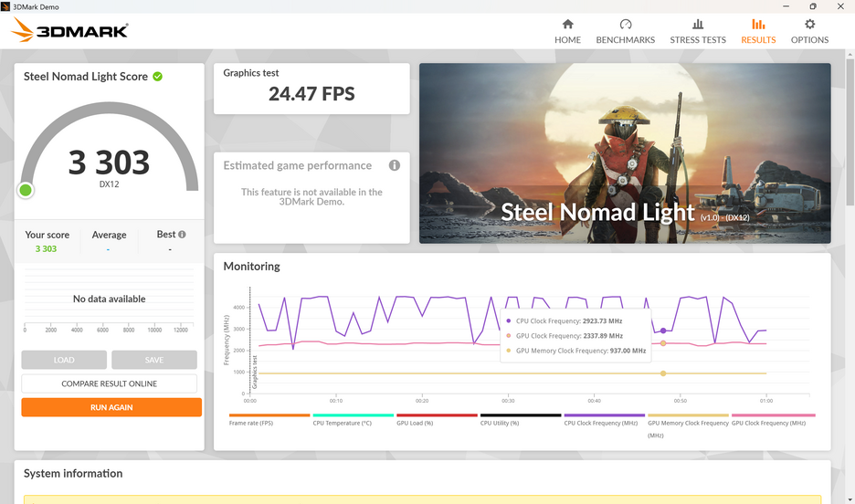Image resolution: width=855 pixels, height=504 pixels.
Task: Click the info icon next to Best
Action: coord(182,235)
